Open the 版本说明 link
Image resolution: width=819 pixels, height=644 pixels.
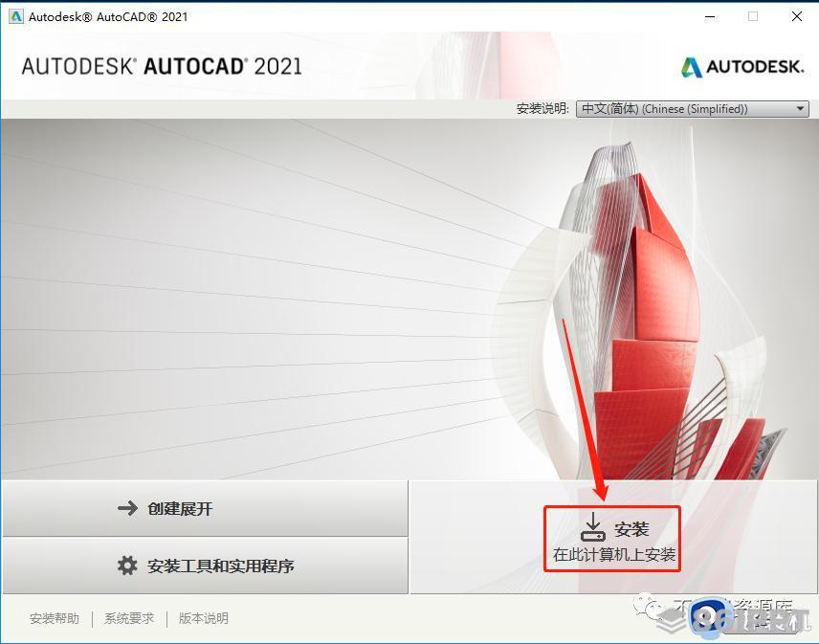click(x=204, y=618)
